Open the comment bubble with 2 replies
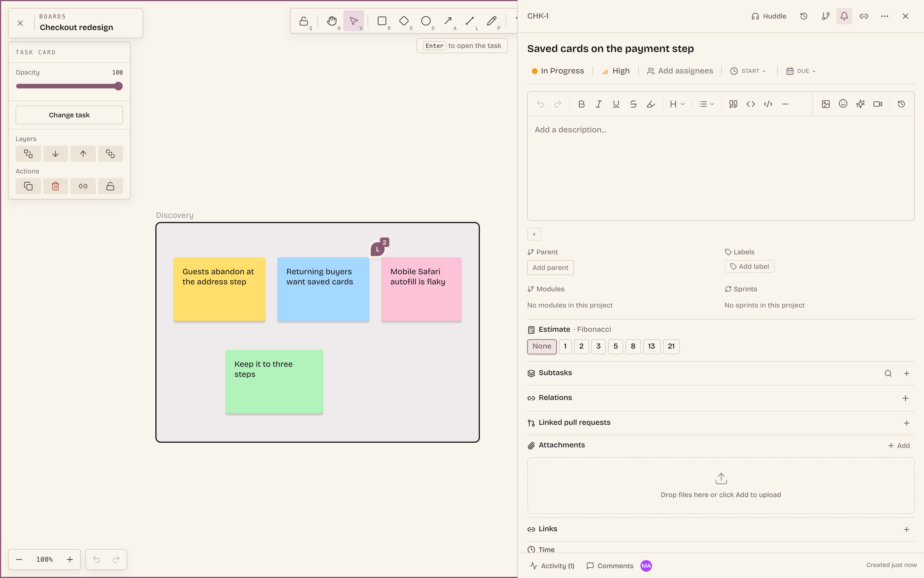The height and width of the screenshot is (578, 924). click(x=378, y=249)
